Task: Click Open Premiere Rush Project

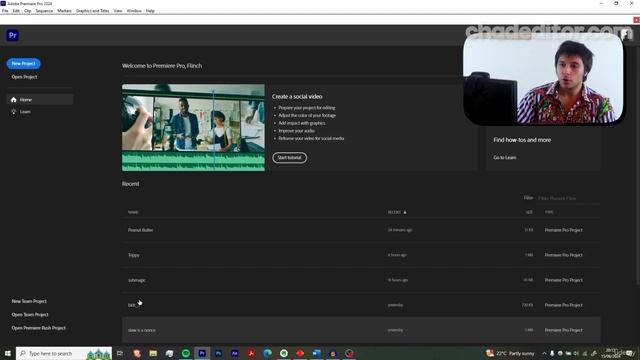Action: click(x=38, y=328)
